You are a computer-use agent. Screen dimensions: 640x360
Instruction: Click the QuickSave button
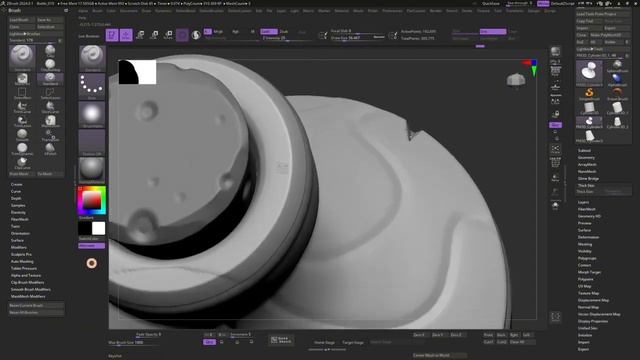[x=490, y=3]
